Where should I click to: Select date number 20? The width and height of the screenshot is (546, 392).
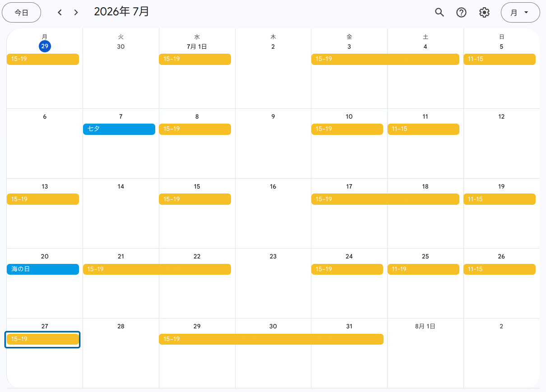(45, 256)
